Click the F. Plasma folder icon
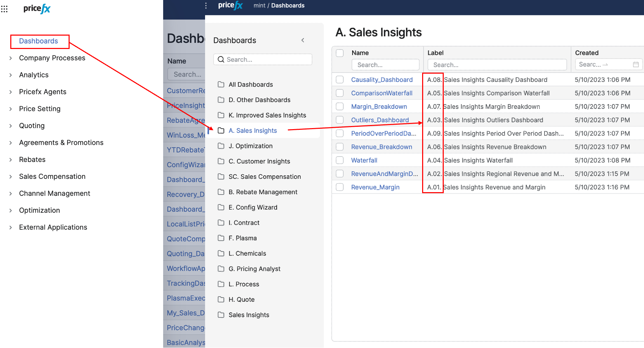Image resolution: width=644 pixels, height=348 pixels. [221, 238]
